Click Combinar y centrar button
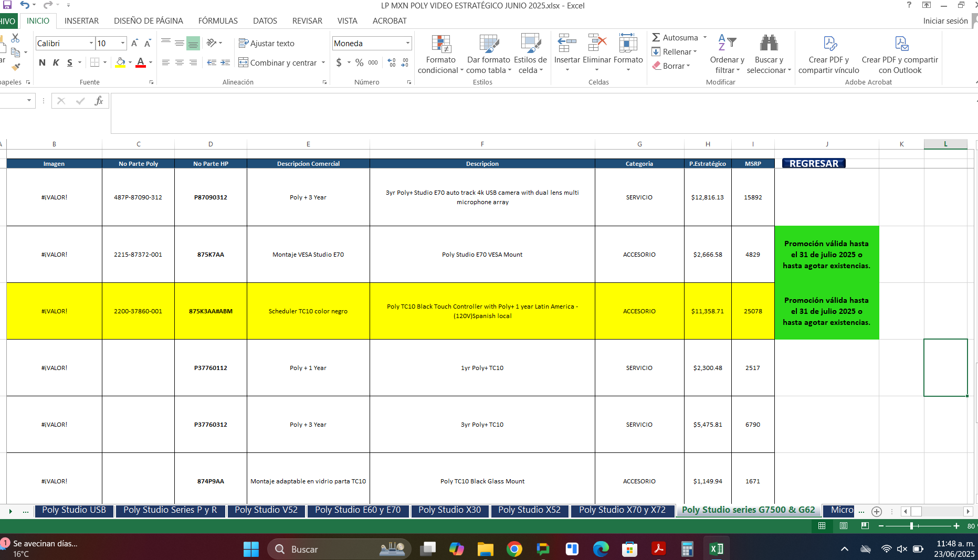978x560 pixels. coord(278,62)
